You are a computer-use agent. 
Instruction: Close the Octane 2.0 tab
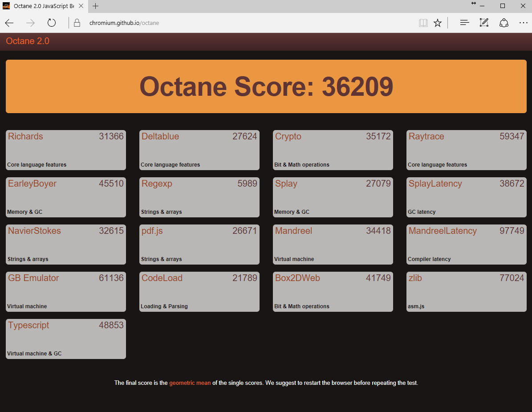click(x=81, y=6)
